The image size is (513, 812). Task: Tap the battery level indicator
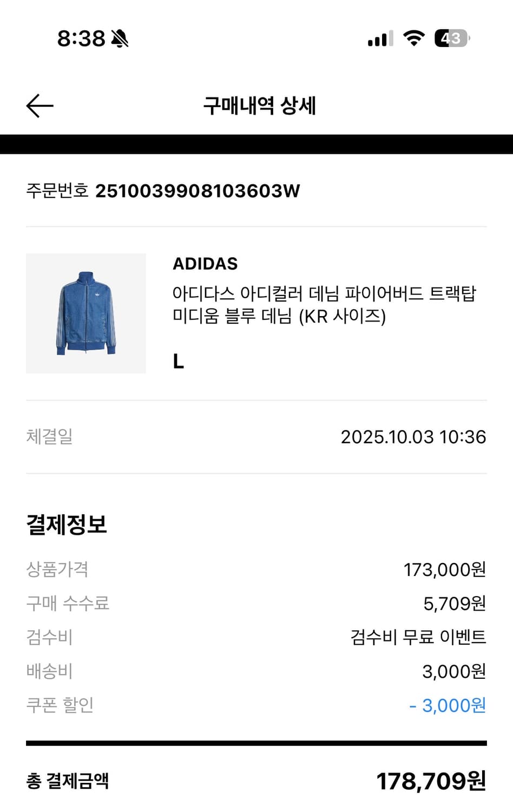(x=452, y=38)
